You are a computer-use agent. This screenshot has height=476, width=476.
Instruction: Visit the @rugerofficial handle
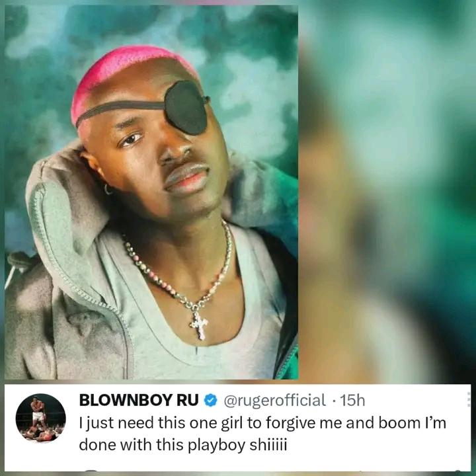[x=274, y=401]
